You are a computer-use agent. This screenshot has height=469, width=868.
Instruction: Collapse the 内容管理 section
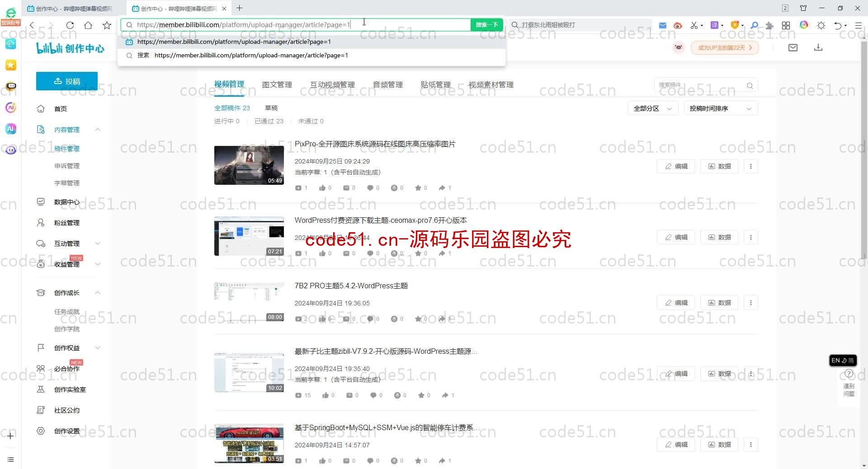(98, 130)
